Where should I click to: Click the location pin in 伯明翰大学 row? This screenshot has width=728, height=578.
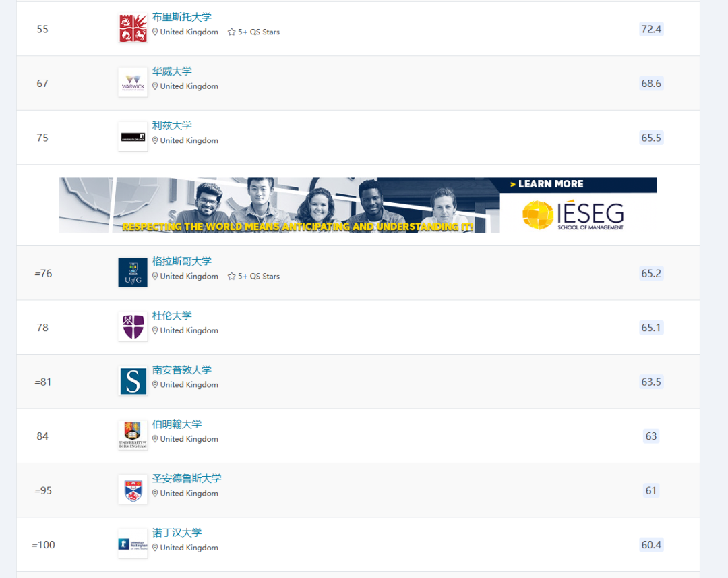[x=155, y=439]
